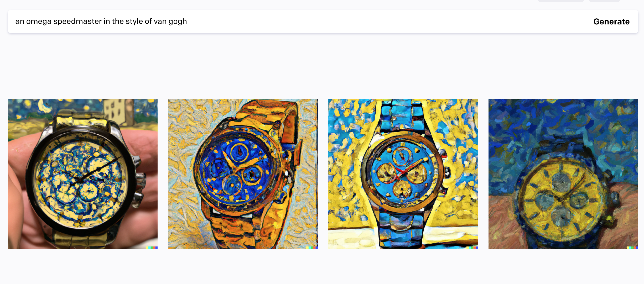This screenshot has width=644, height=284.
Task: Open the orange-gold watch with blue dial image
Action: pos(243,174)
